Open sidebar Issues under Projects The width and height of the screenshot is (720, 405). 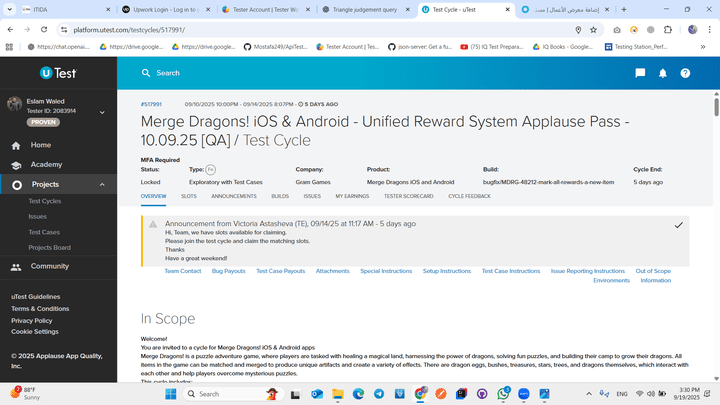point(37,217)
